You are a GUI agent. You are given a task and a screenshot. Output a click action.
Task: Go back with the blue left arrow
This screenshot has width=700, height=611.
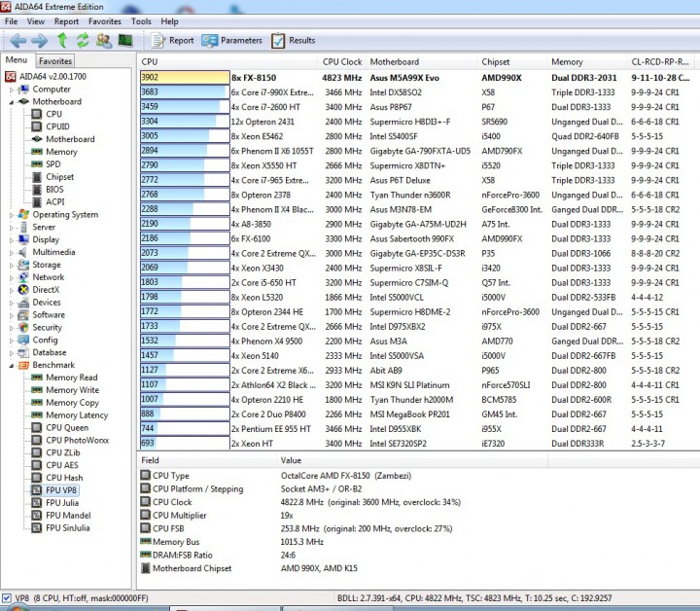(x=17, y=41)
